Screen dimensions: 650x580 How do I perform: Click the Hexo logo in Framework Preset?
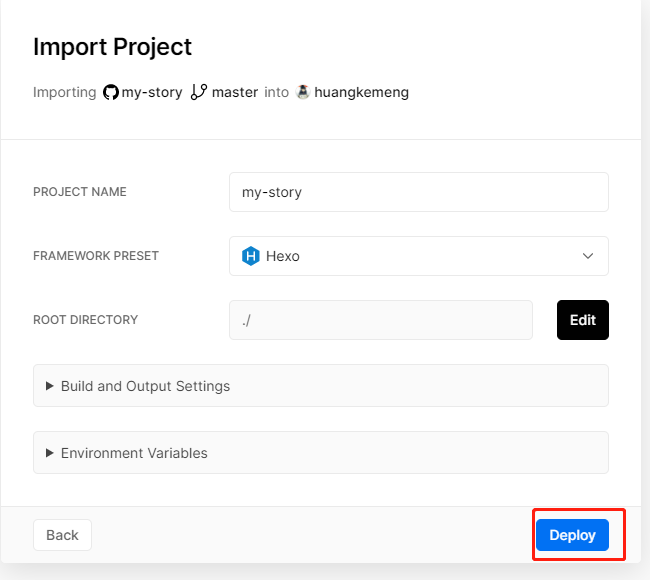(x=251, y=256)
